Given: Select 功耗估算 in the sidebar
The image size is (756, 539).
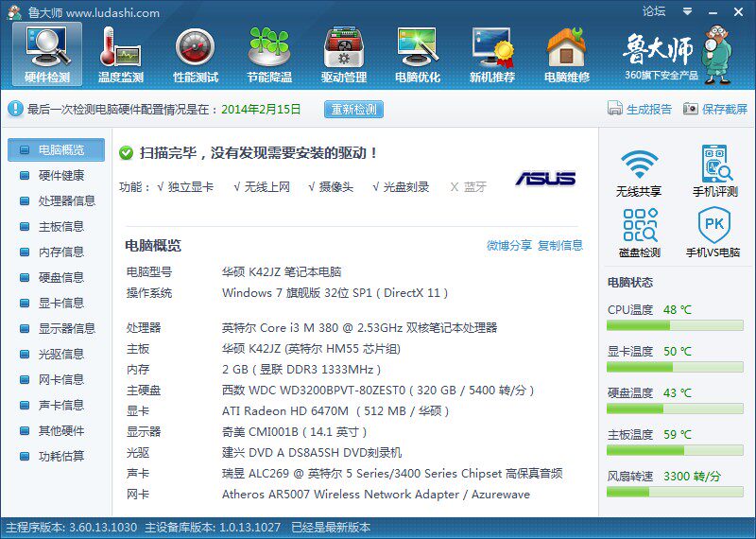Looking at the screenshot, I should click(x=56, y=457).
